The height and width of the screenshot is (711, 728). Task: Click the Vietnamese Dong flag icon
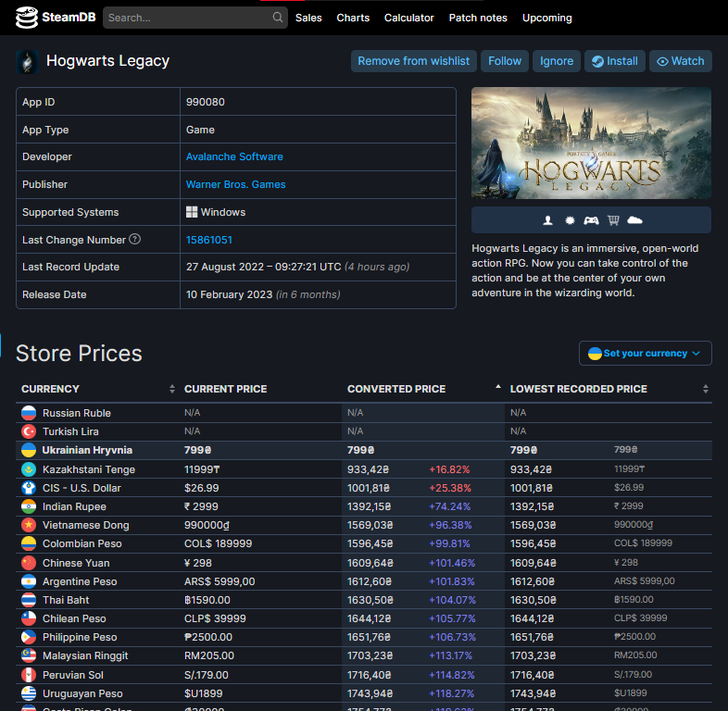point(29,525)
